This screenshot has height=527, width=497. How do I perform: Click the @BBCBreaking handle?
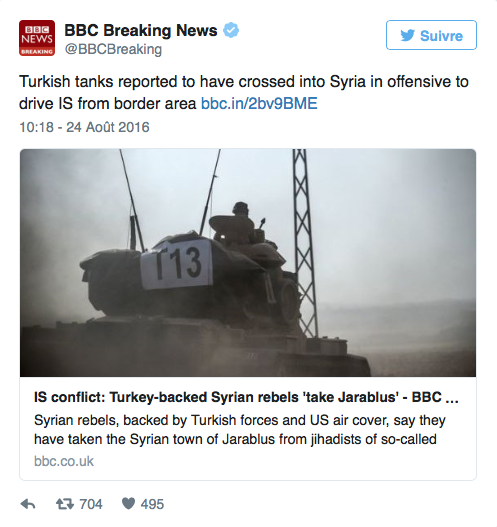click(x=113, y=49)
